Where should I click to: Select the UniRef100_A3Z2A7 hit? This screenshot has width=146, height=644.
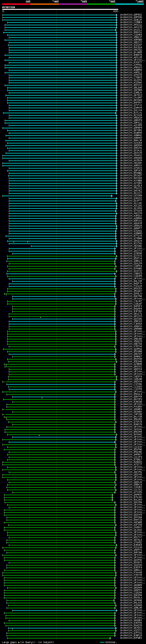[131, 45]
